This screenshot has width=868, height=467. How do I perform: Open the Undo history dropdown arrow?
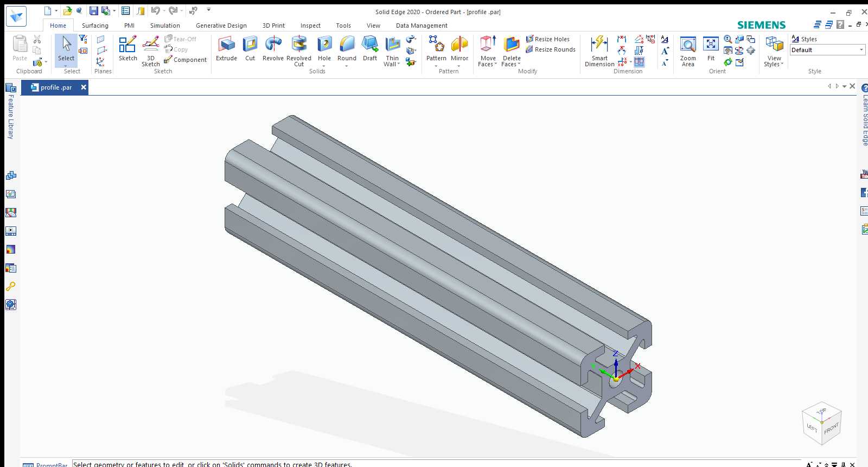coord(164,11)
